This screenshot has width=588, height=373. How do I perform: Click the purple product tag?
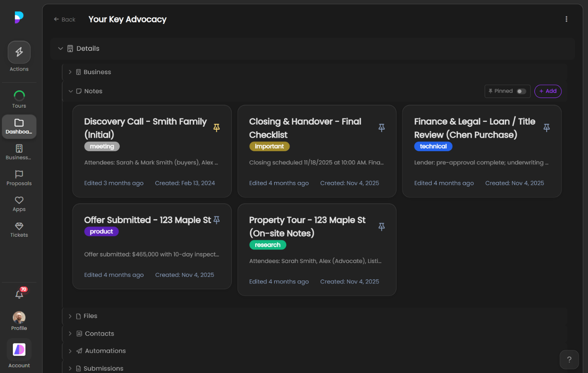coord(102,231)
